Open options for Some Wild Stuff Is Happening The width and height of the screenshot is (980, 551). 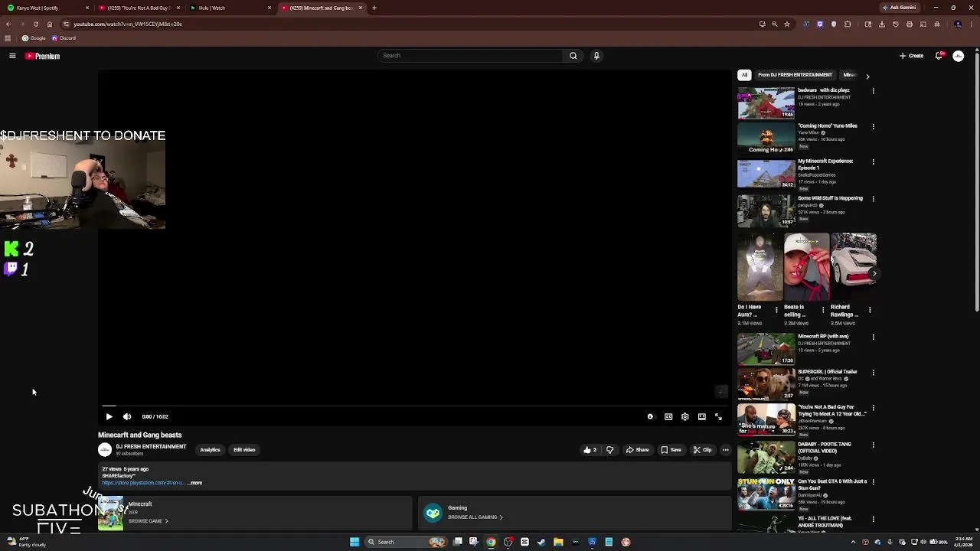pyautogui.click(x=873, y=199)
